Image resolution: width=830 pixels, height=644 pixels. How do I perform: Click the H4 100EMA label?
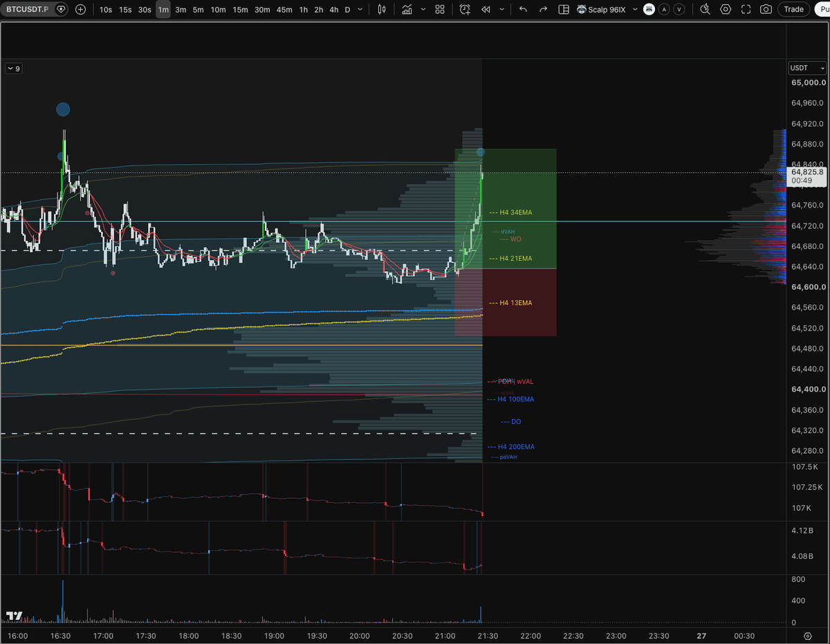coord(511,399)
